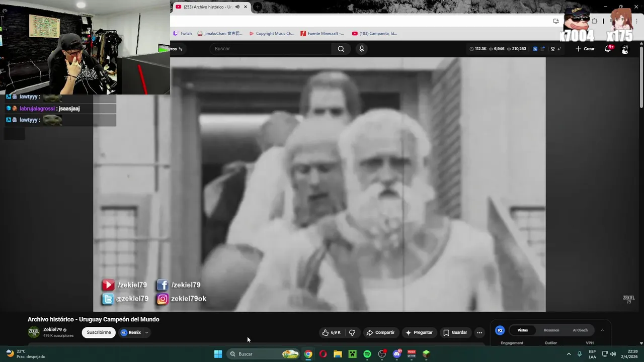Viewport: 644px width, 362px height.
Task: Open Opera from the taskbar
Action: [323, 354]
